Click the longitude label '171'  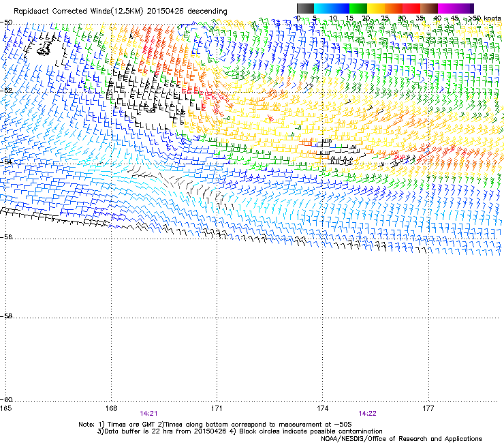(x=217, y=408)
